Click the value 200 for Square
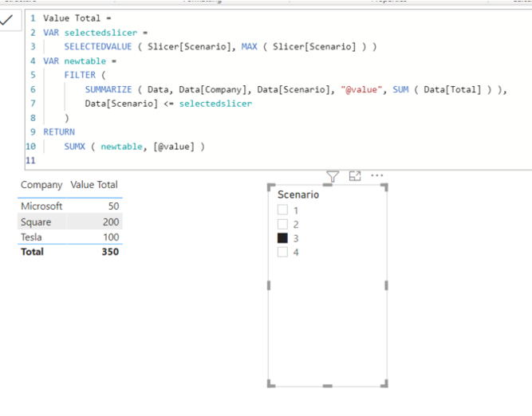Screen dimensions: 532x416 tap(111, 222)
